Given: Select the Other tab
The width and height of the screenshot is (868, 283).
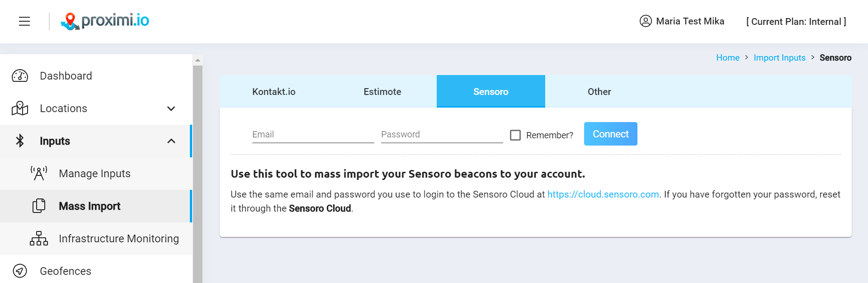Looking at the screenshot, I should pyautogui.click(x=599, y=91).
